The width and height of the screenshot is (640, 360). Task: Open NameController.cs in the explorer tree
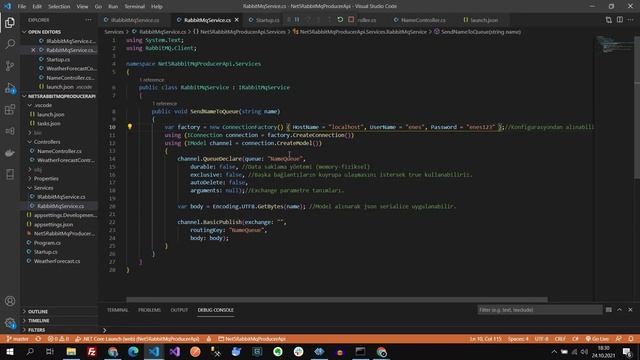click(x=59, y=151)
